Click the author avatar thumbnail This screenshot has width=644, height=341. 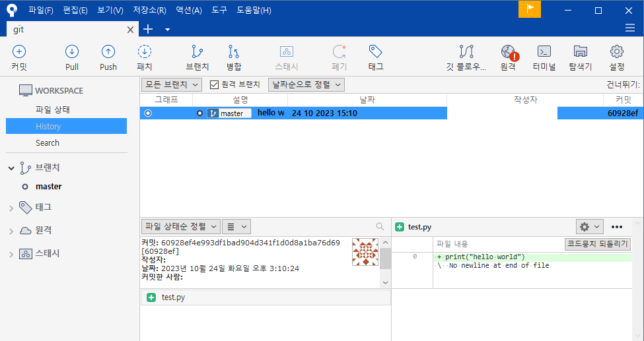point(365,252)
